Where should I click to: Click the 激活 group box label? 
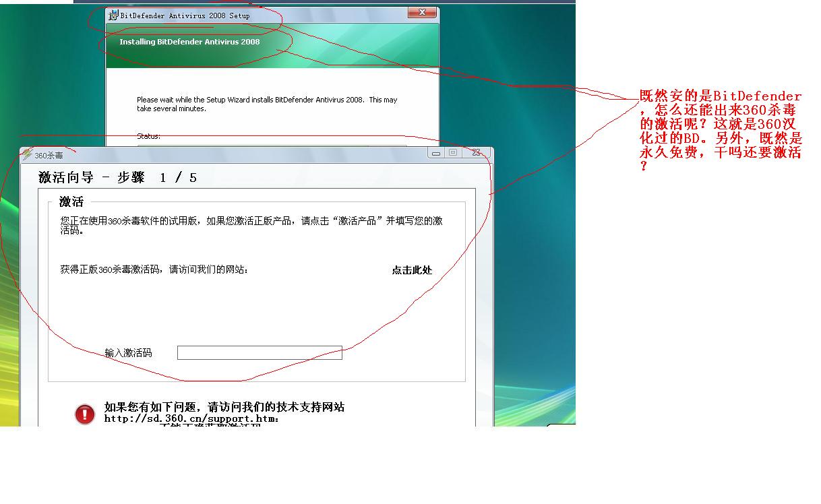71,201
